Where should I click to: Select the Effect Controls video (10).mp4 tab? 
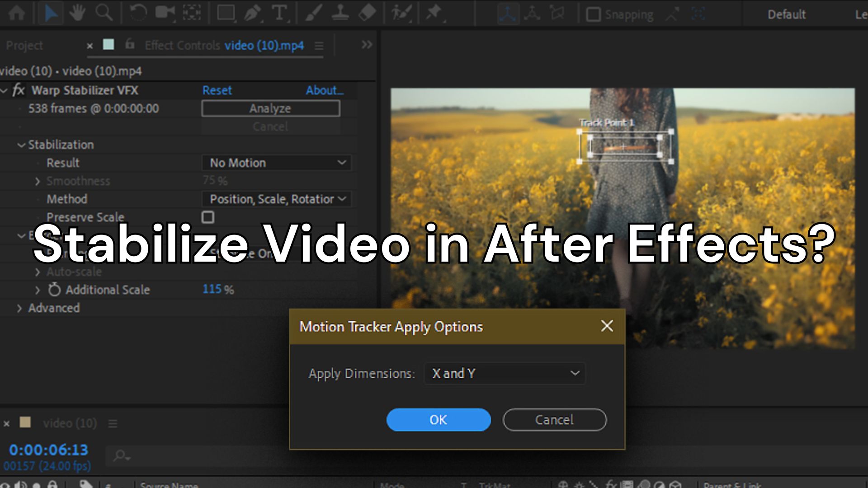pyautogui.click(x=224, y=46)
